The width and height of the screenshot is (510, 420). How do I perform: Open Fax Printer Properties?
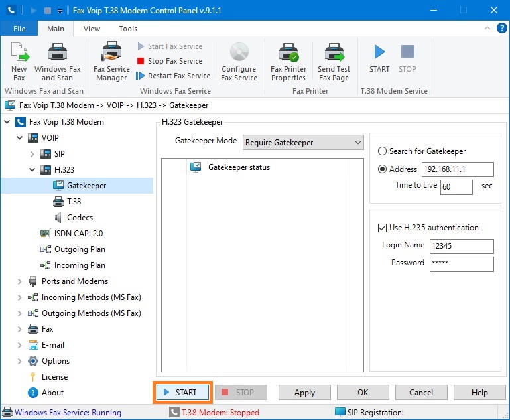pos(288,62)
